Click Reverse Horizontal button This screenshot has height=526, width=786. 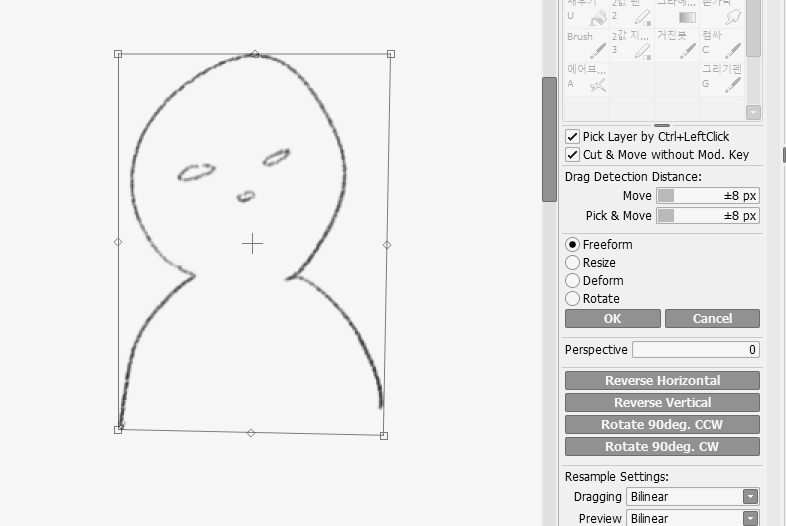coord(662,381)
